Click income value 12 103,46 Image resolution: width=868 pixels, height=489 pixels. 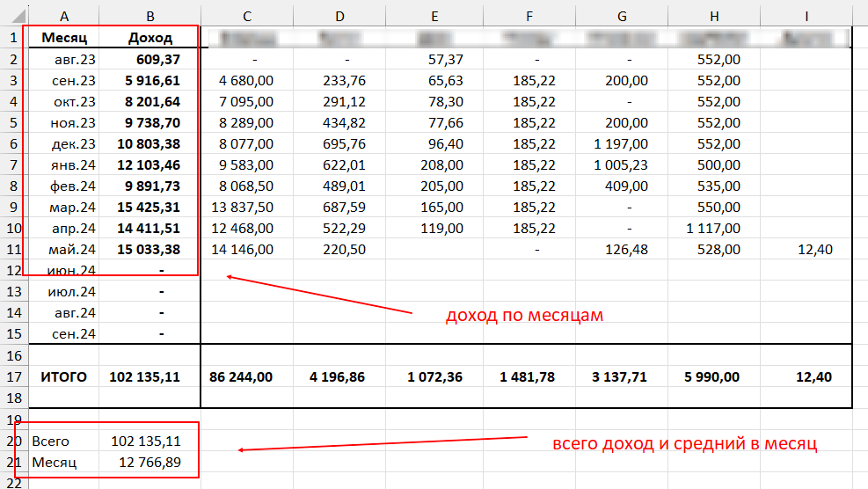150,164
